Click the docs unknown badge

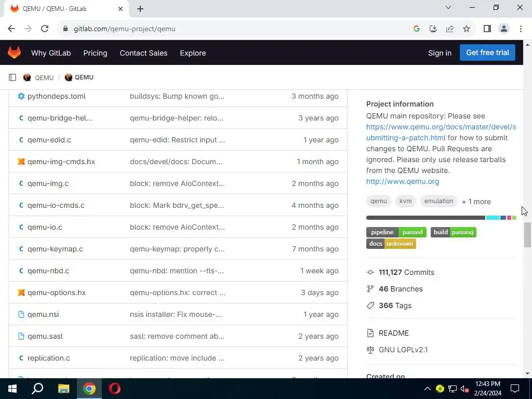[x=391, y=244]
